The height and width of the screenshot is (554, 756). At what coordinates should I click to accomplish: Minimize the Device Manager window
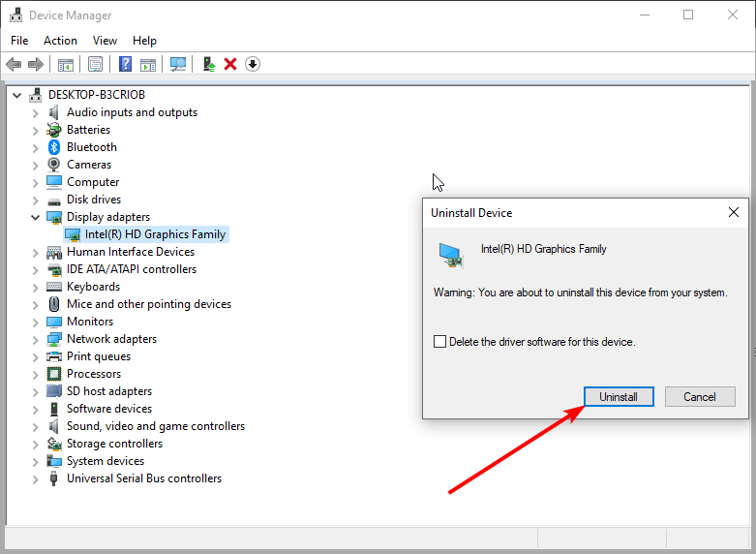pyautogui.click(x=644, y=15)
